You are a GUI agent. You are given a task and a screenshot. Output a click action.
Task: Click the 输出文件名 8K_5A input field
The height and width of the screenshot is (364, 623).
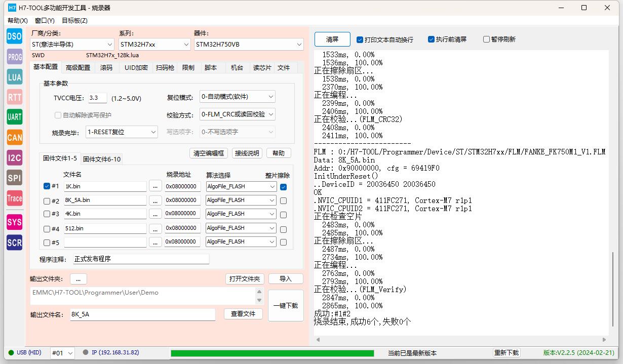[142, 314]
